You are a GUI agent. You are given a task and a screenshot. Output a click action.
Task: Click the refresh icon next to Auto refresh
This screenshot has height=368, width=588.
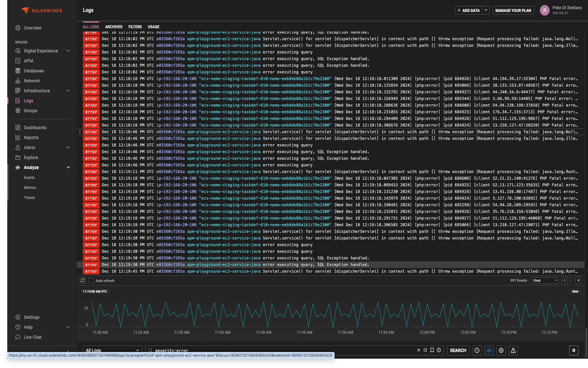[x=83, y=280]
